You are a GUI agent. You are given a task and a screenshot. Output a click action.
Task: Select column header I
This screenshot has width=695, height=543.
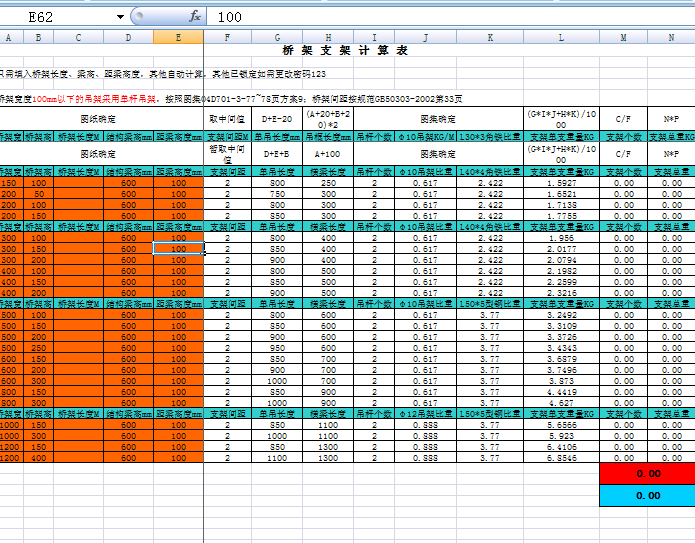[x=374, y=38]
